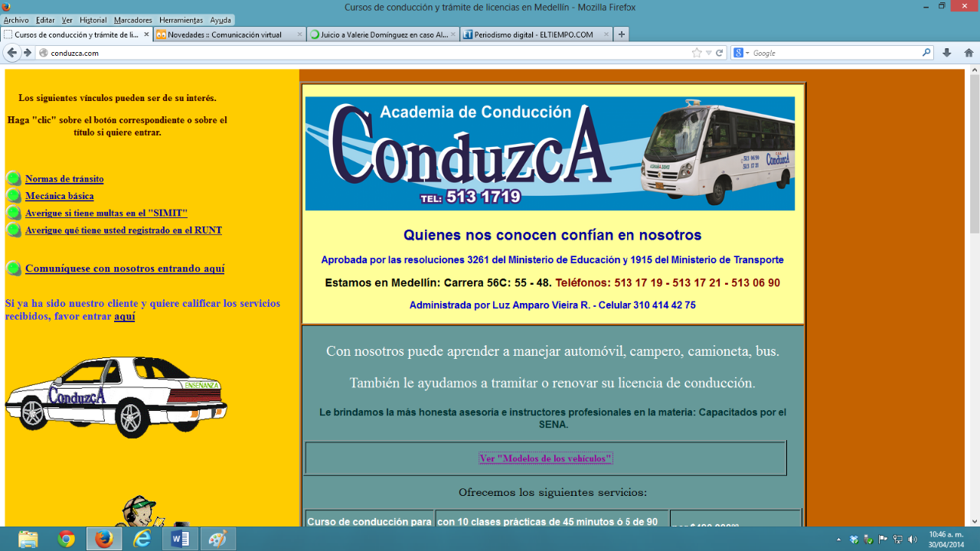Click the conduzca.com address bar
Screen dimensions: 980x551
(367, 53)
